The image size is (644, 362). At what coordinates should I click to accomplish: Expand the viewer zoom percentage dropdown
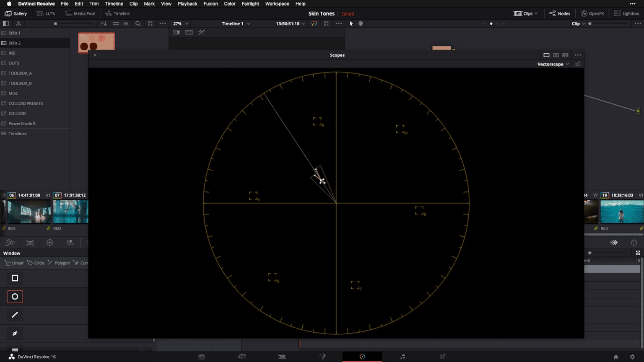(x=179, y=23)
